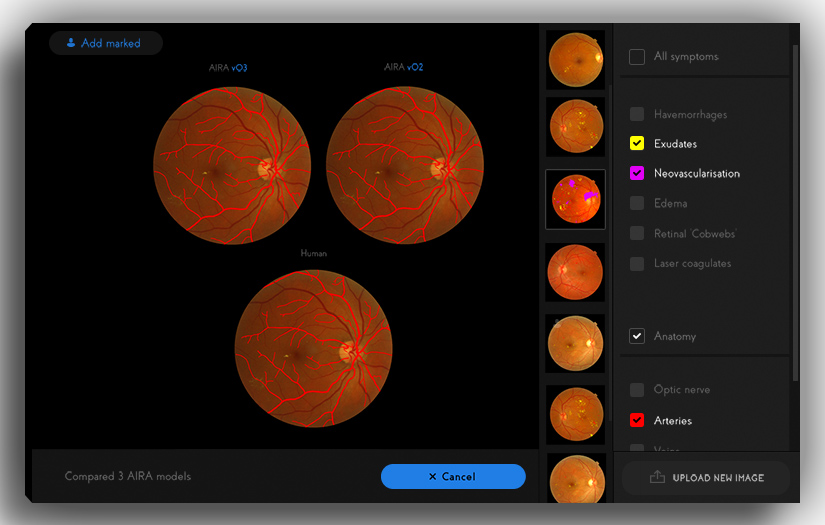825x525 pixels.
Task: Select the AIRA v03 retina image
Action: pyautogui.click(x=232, y=166)
